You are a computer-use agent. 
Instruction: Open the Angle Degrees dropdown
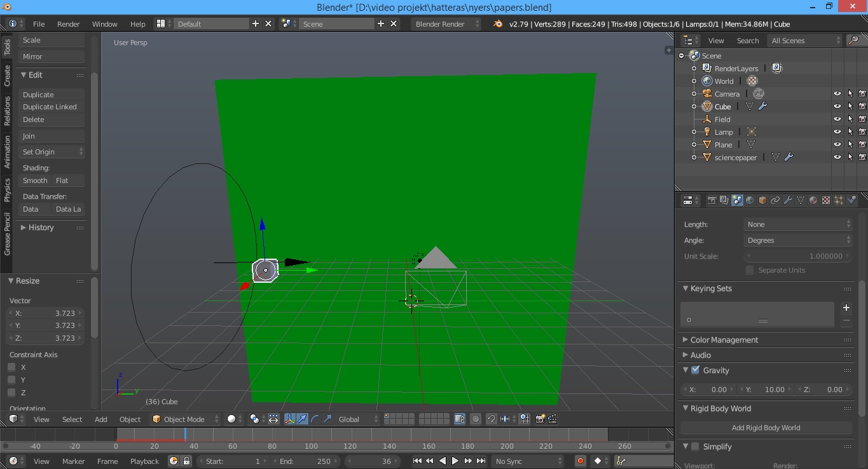coord(798,240)
